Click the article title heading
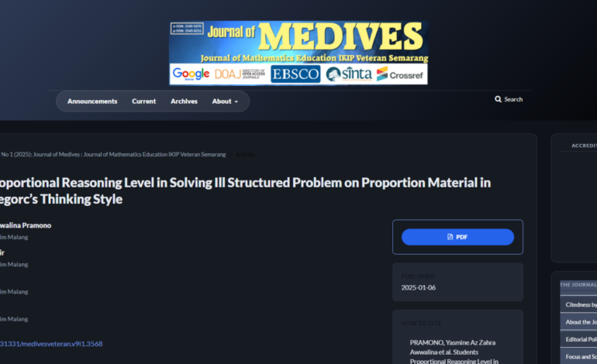Screen dimensions: 597x364 [245, 191]
